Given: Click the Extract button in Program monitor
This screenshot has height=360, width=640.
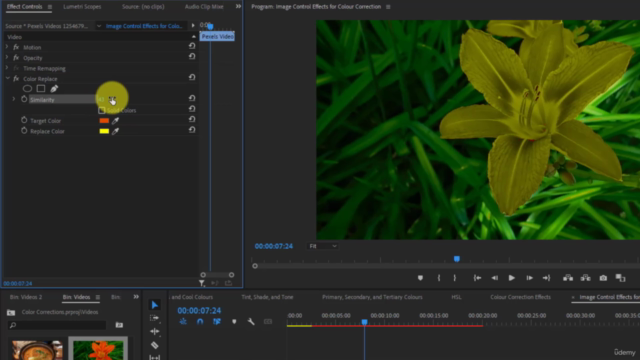Looking at the screenshot, I should (x=586, y=278).
